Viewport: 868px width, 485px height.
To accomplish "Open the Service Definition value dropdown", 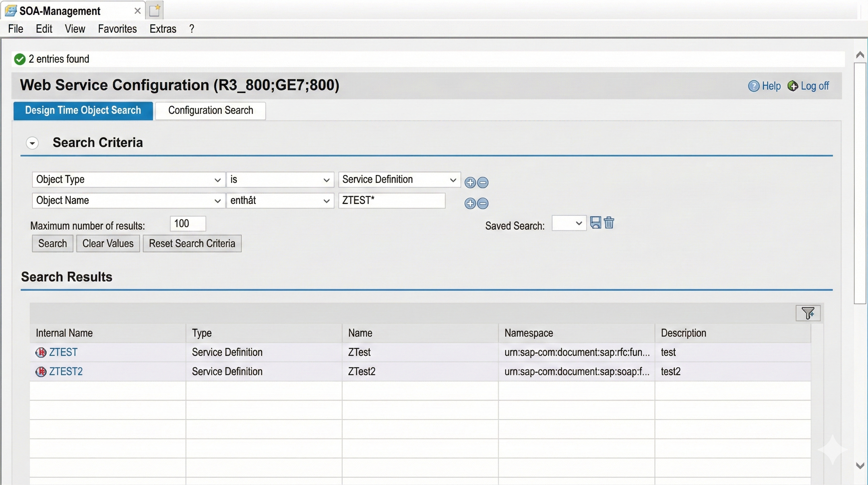I will point(453,180).
